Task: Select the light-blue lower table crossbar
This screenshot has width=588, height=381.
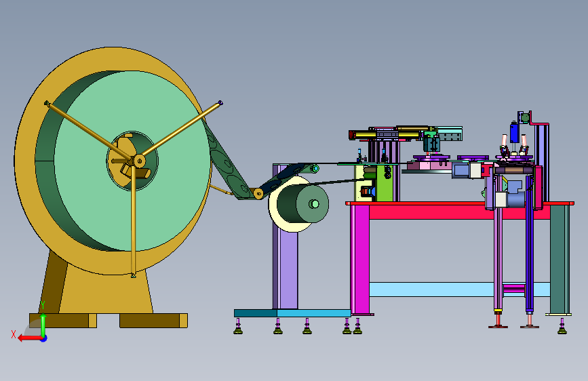Action: [x=431, y=289]
